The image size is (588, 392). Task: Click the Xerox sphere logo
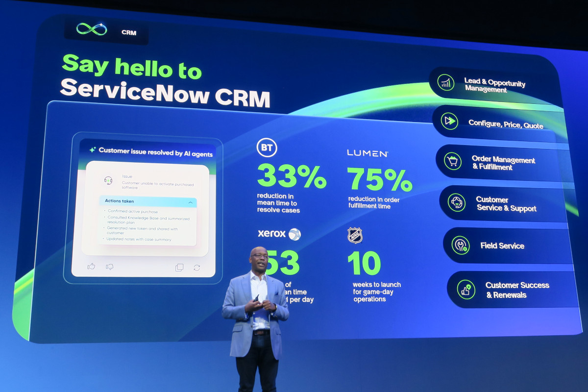[294, 234]
